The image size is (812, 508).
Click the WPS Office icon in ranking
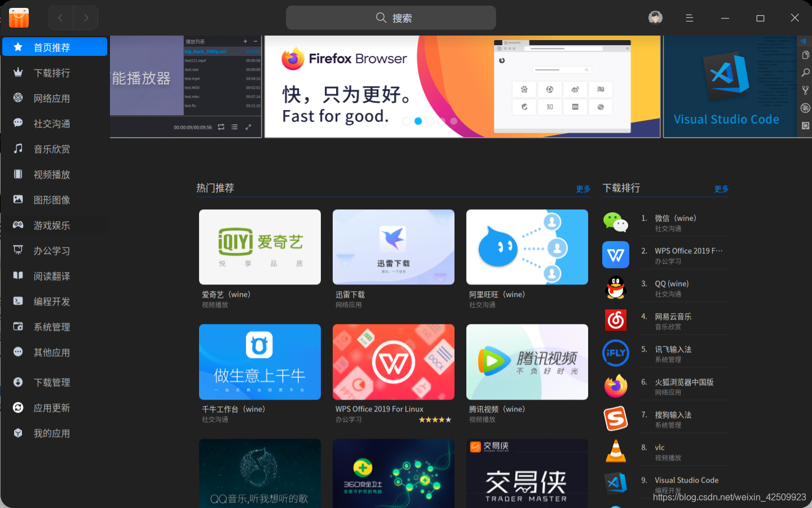pyautogui.click(x=616, y=255)
